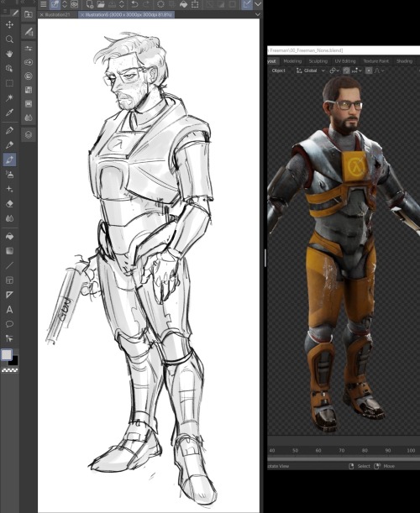The image size is (420, 513).
Task: Switch to the Illustration5 canvas tab
Action: (128, 15)
